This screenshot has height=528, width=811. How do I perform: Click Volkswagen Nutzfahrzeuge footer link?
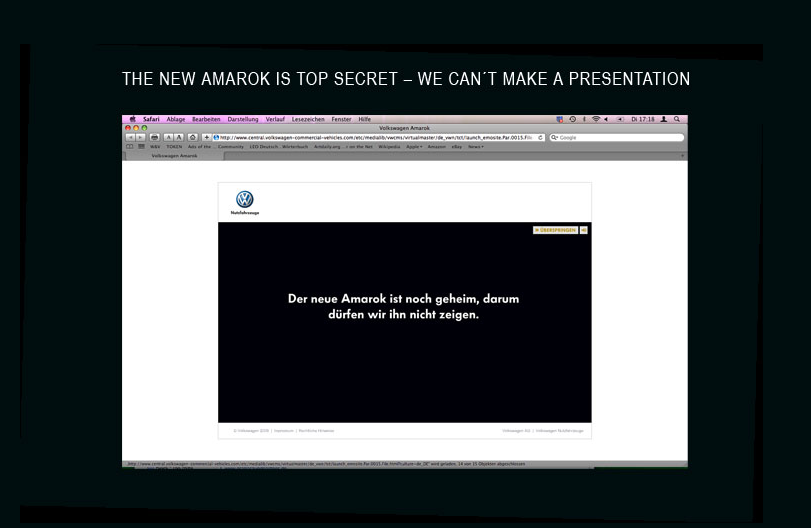pyautogui.click(x=560, y=431)
